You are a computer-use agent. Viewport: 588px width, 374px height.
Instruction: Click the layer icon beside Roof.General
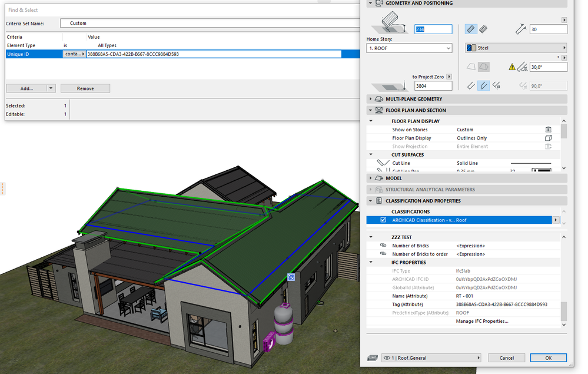pos(372,358)
